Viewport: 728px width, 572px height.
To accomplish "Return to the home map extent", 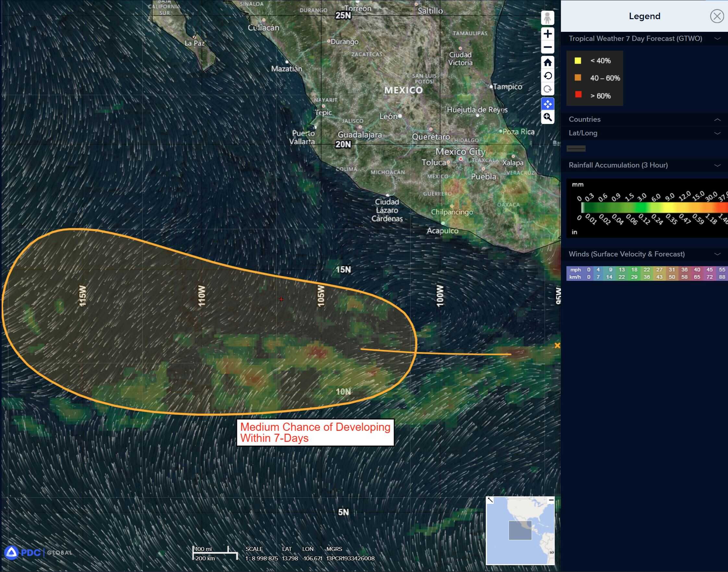I will tap(547, 63).
